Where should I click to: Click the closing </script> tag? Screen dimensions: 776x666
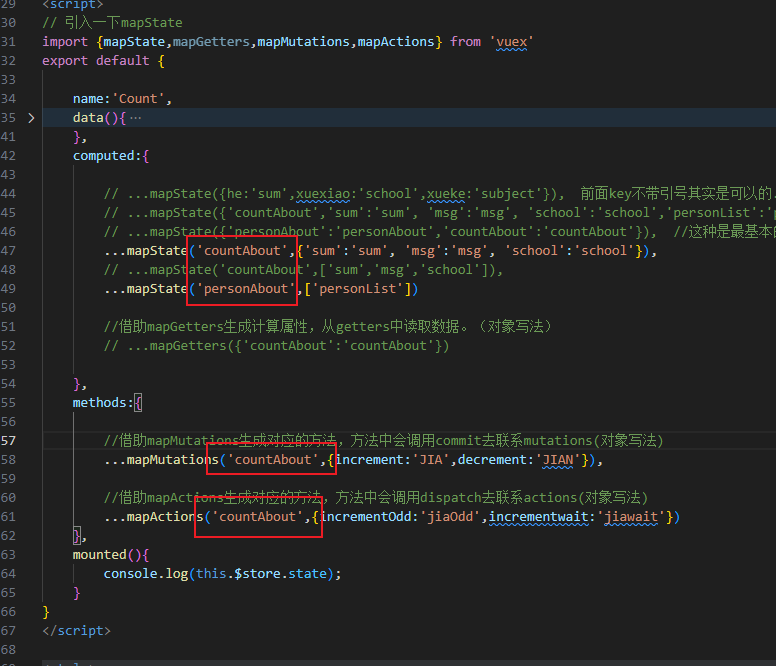76,631
